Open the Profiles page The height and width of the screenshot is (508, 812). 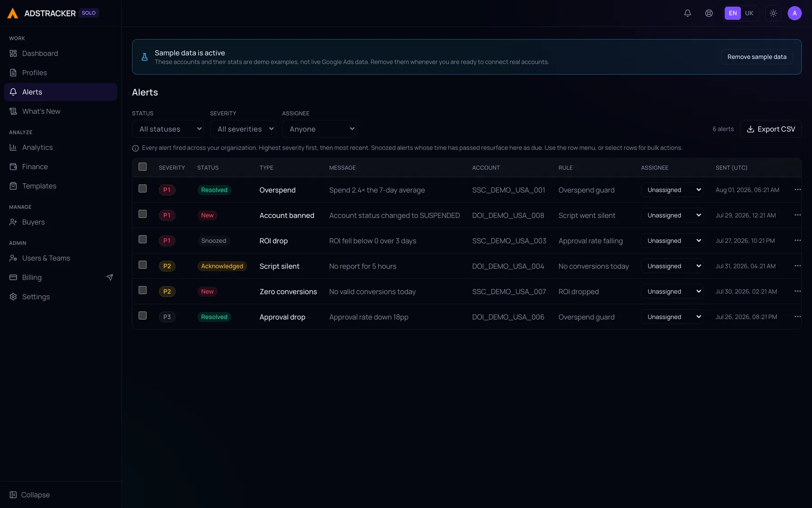pyautogui.click(x=60, y=73)
